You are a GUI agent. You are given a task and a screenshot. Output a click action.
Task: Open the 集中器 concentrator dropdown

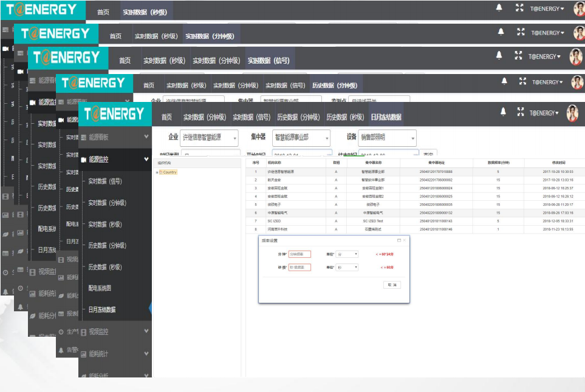(301, 138)
